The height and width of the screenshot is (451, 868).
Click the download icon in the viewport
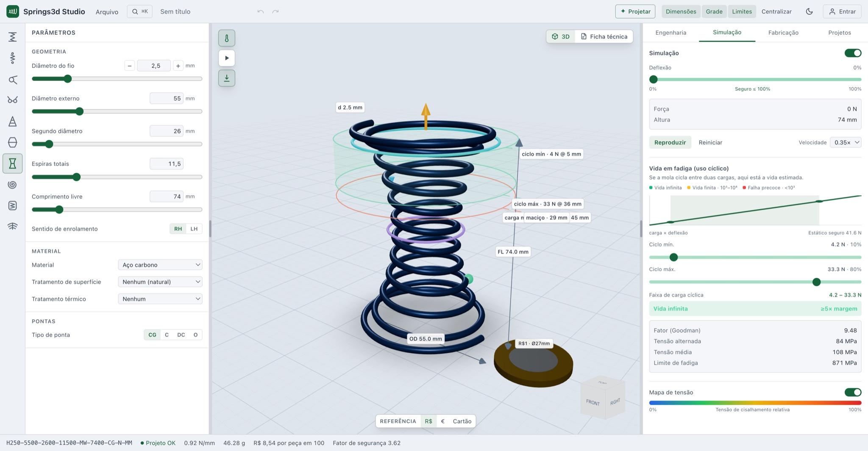click(227, 78)
